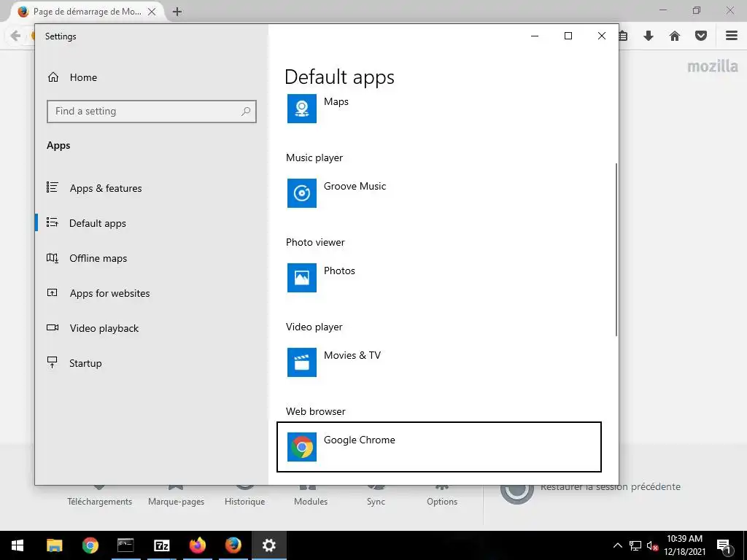747x560 pixels.
Task: Close the Settings window
Action: coord(602,36)
